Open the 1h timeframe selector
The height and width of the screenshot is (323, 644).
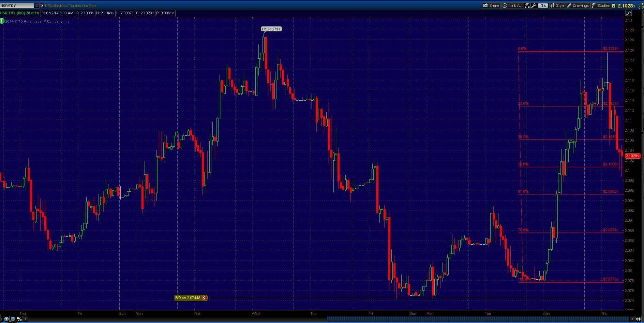[543, 5]
